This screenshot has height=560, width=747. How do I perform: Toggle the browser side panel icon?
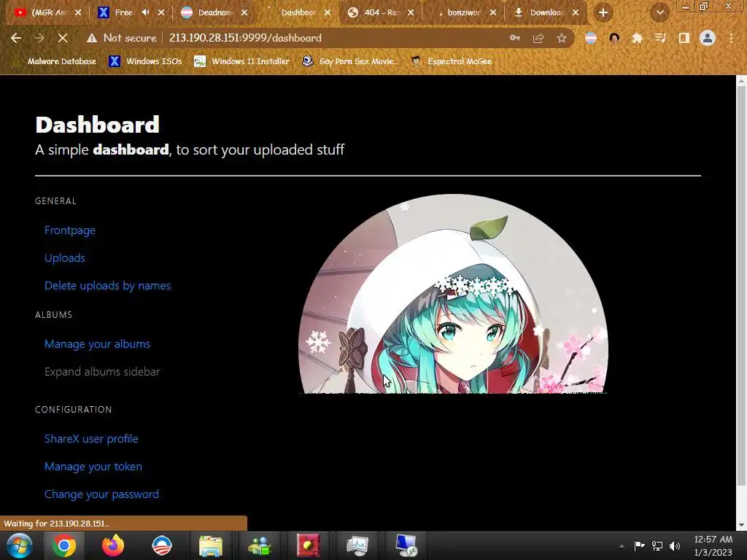[684, 38]
